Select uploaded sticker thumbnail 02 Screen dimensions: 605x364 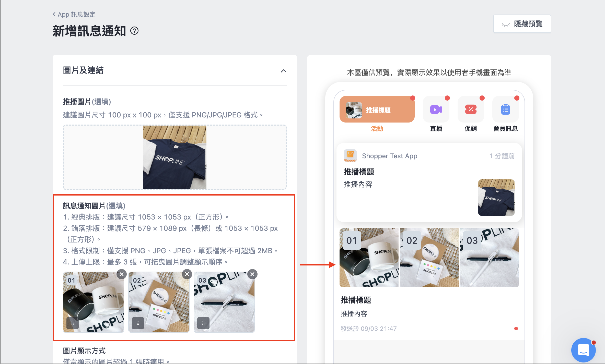click(159, 302)
